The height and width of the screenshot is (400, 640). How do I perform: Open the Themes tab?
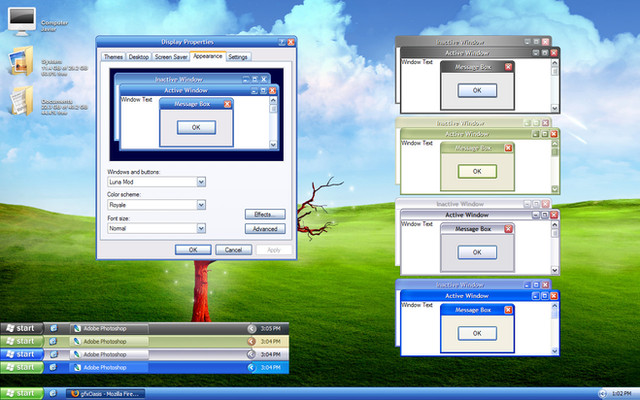click(x=113, y=57)
